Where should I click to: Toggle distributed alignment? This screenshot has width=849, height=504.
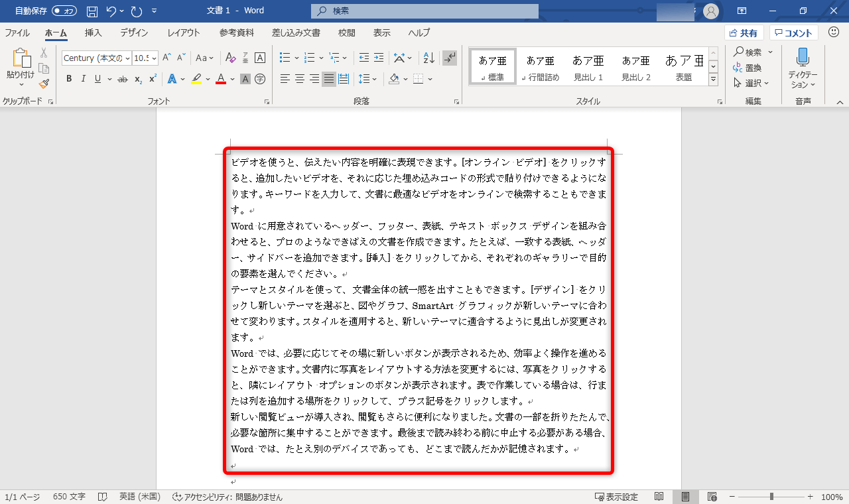click(344, 79)
